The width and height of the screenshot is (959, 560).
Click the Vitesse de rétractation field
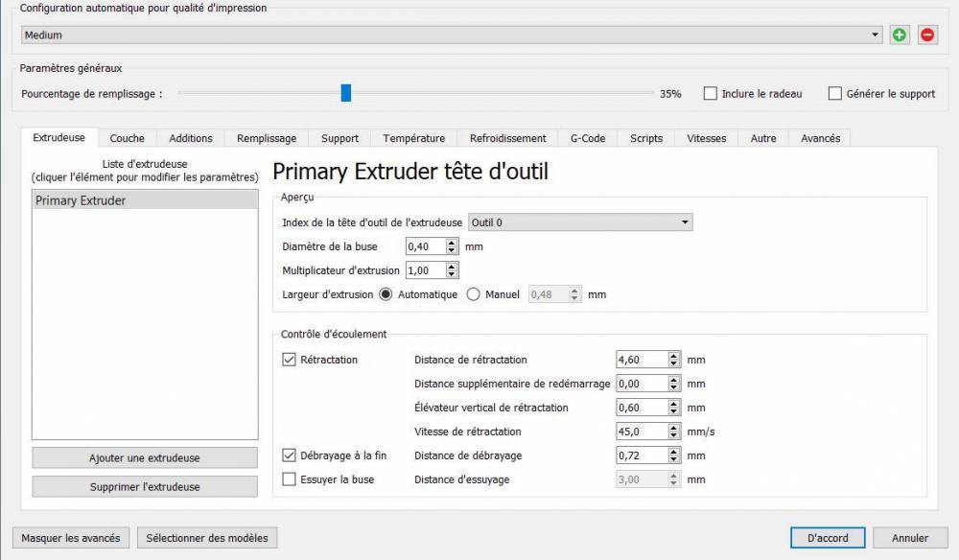point(642,431)
